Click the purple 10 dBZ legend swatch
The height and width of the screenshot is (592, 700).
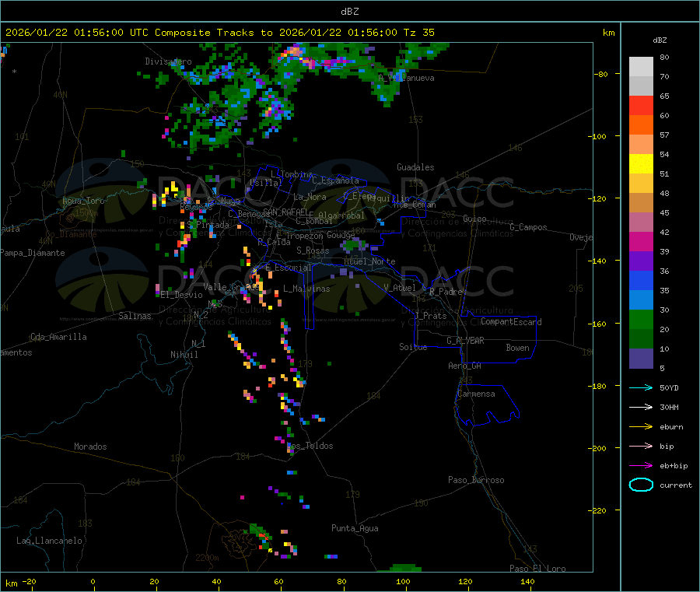[x=641, y=359]
